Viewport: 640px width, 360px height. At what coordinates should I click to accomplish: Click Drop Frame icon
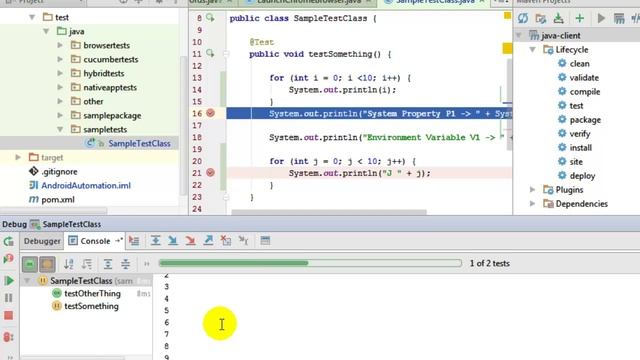point(226,241)
